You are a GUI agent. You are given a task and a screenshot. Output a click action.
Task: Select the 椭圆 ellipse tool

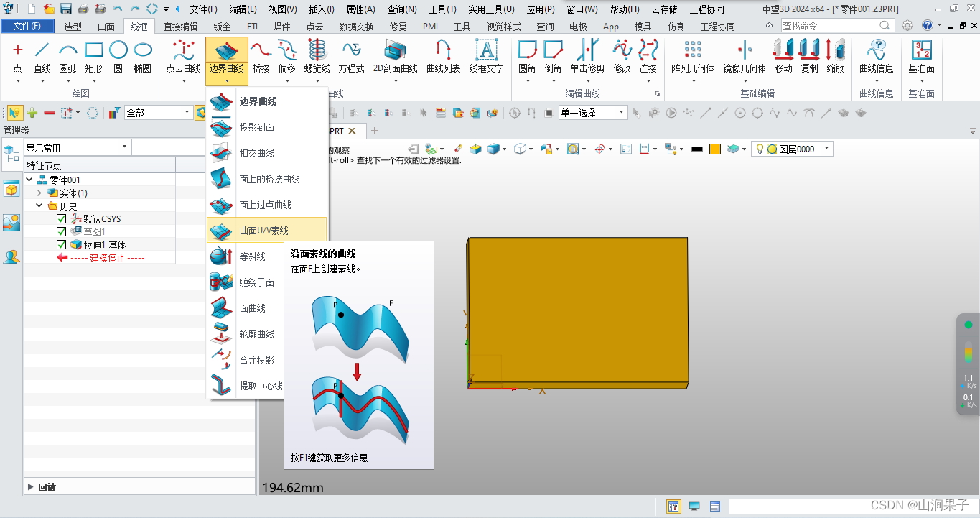pos(143,57)
